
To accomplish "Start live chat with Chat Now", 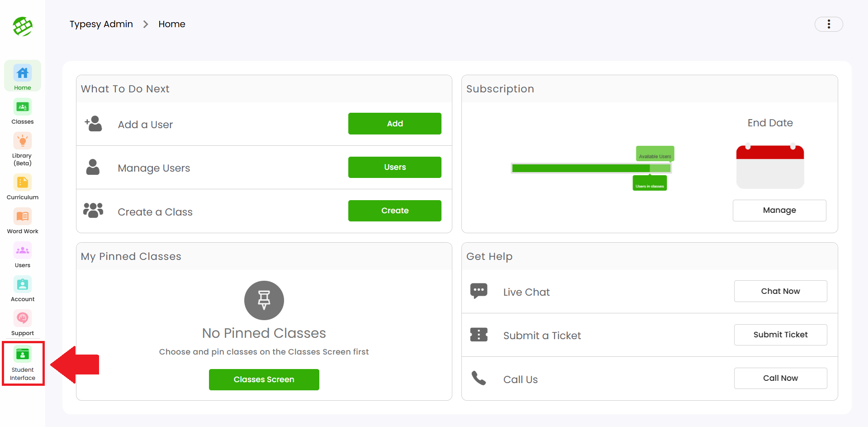I will [x=780, y=291].
